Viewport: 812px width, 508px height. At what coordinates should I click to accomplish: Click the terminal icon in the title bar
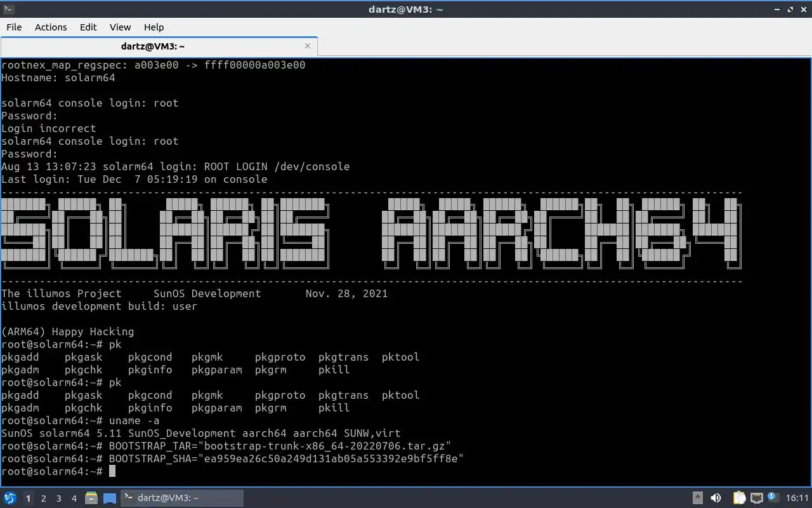pos(8,9)
